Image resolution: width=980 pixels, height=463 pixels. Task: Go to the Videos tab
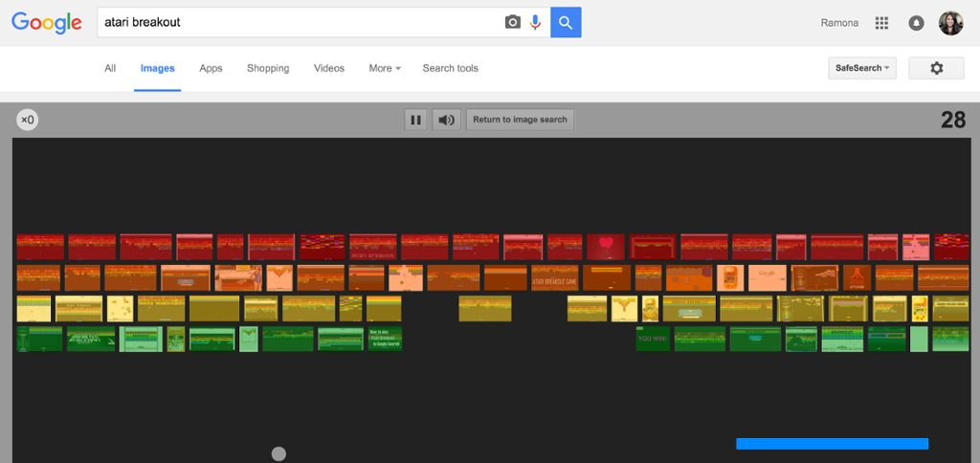click(x=329, y=68)
